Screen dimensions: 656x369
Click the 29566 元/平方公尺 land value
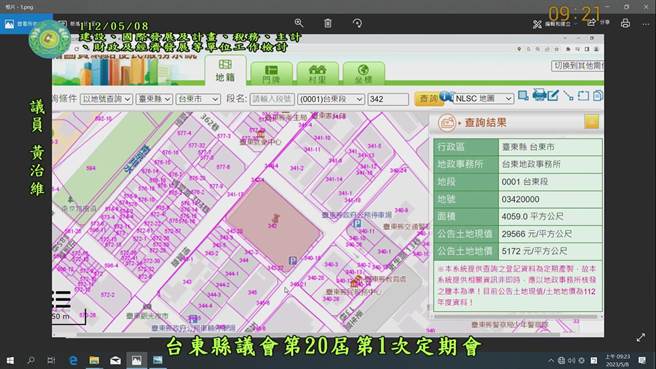536,234
